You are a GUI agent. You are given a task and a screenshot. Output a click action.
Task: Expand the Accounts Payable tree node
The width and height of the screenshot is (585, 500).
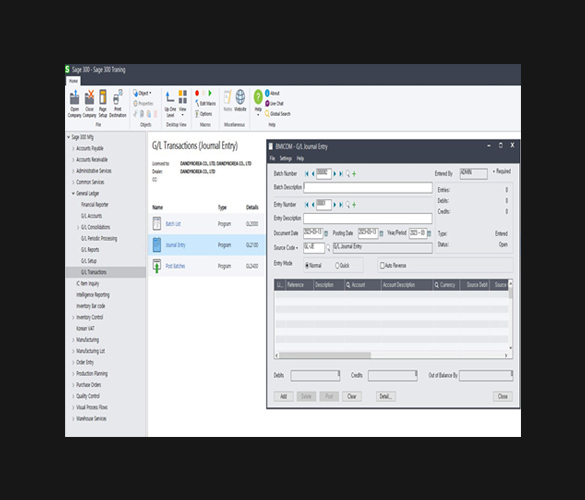coord(73,149)
